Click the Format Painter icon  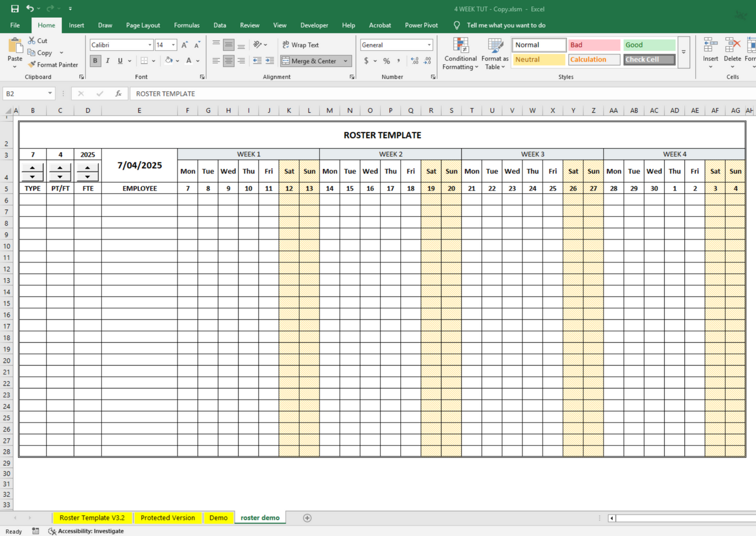click(32, 65)
